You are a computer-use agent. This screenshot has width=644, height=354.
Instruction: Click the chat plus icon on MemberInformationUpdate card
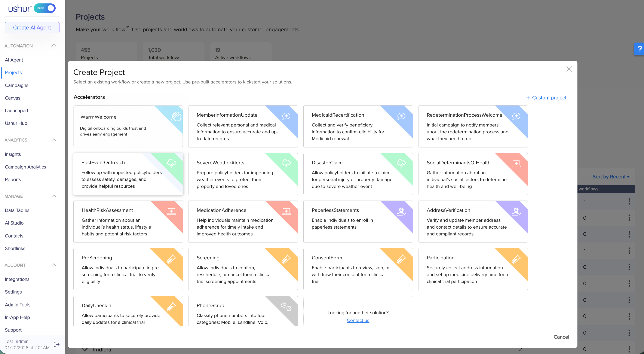tap(286, 116)
